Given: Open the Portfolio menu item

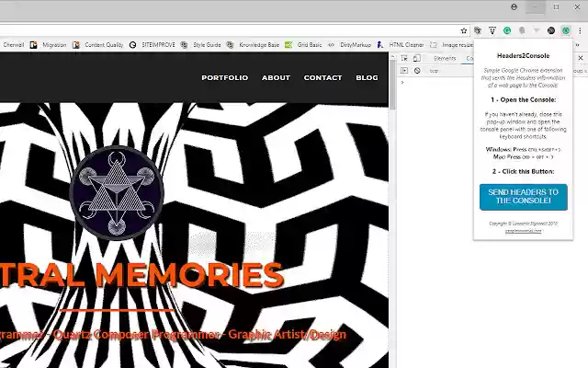Looking at the screenshot, I should coord(224,77).
